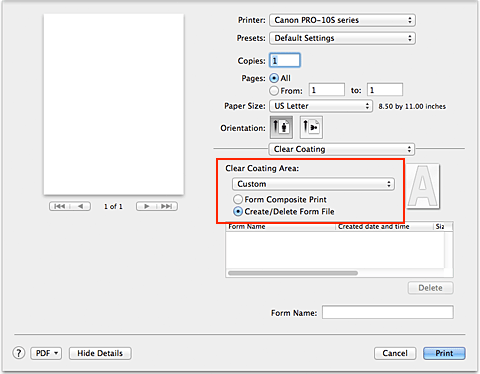Viewport: 480px width, 374px height.
Task: Click the page preview thumbnail
Action: [x=114, y=104]
